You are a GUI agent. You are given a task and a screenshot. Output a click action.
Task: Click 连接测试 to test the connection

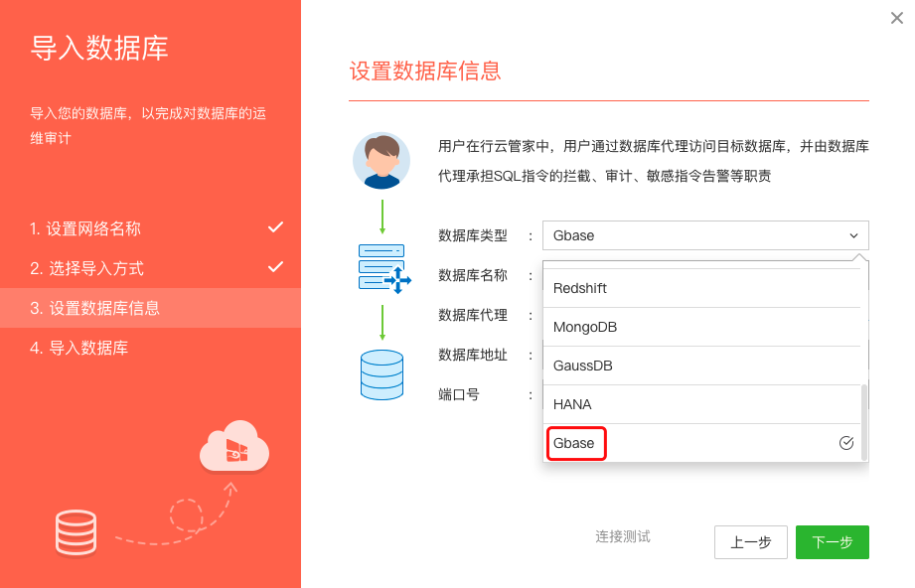coord(623,536)
